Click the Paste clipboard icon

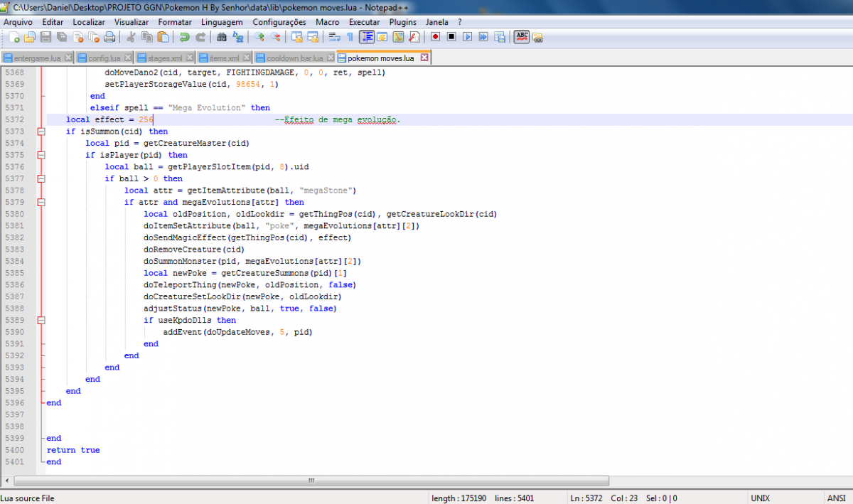pos(163,36)
